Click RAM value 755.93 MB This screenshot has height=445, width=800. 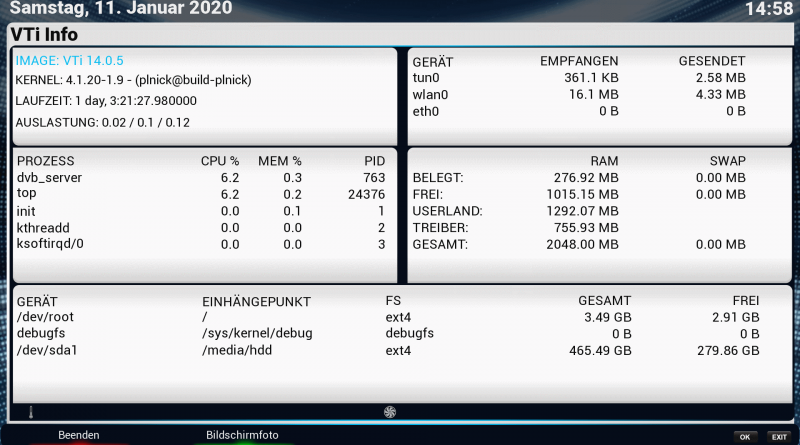[x=586, y=228]
